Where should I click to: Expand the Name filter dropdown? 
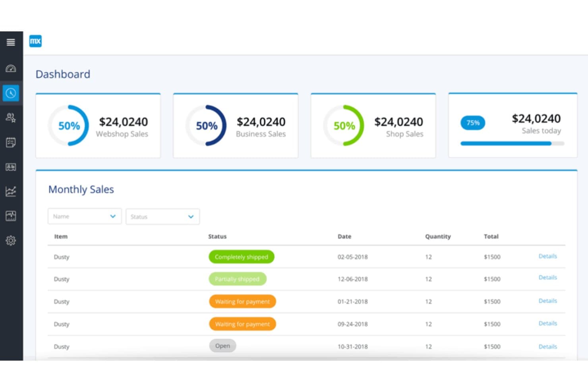(85, 216)
